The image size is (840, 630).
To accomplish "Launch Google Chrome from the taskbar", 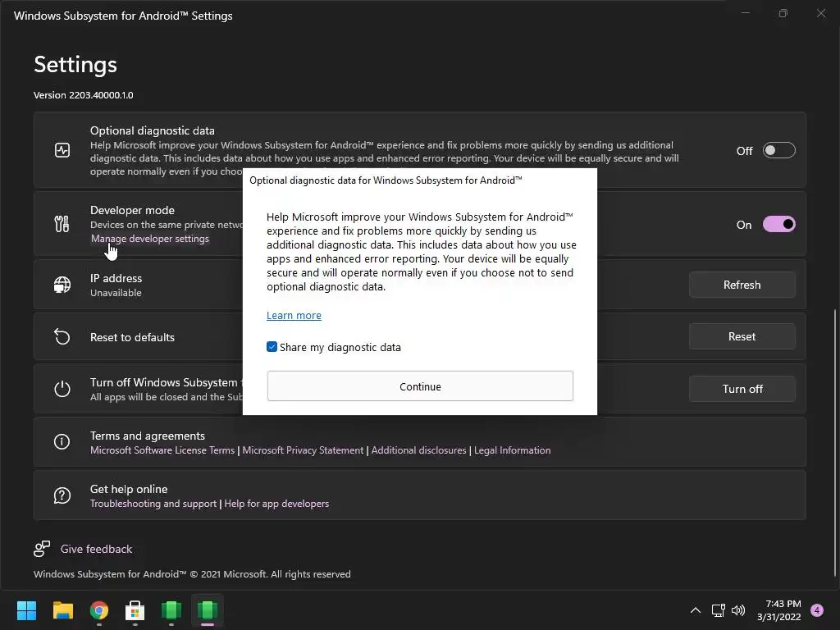I will pyautogui.click(x=99, y=610).
